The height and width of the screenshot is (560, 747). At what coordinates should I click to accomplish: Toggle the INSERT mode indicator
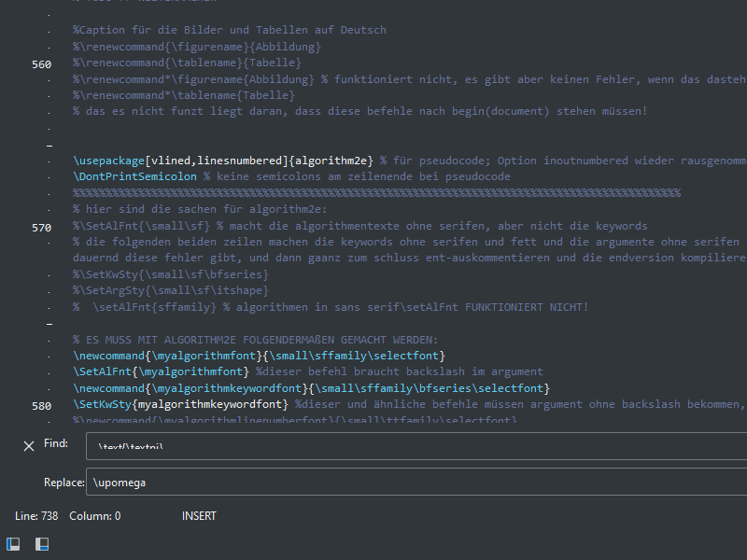click(199, 515)
